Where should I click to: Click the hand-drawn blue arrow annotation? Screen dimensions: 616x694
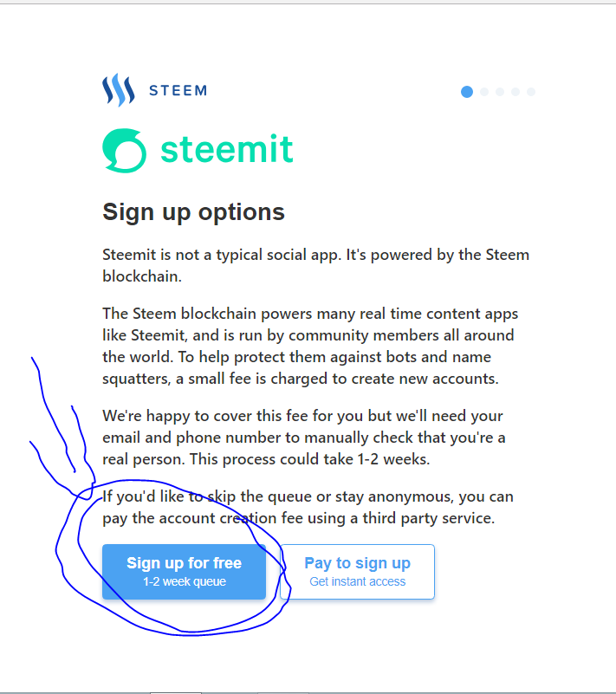pyautogui.click(x=61, y=425)
